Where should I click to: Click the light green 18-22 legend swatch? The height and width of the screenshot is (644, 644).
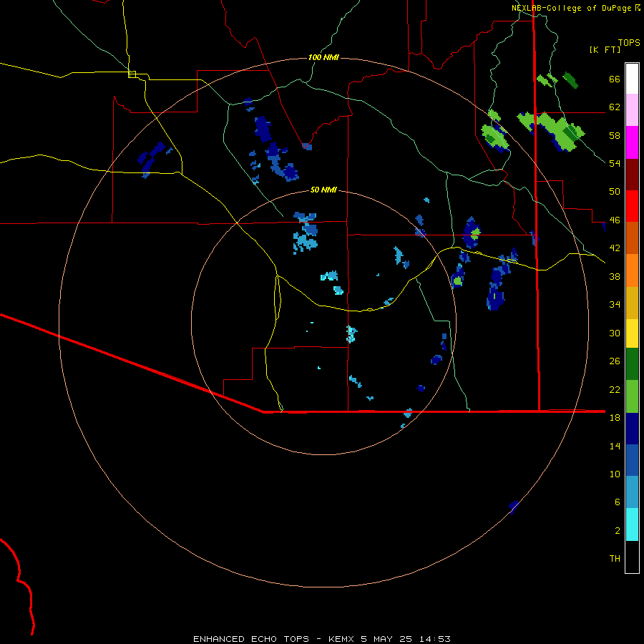632,396
